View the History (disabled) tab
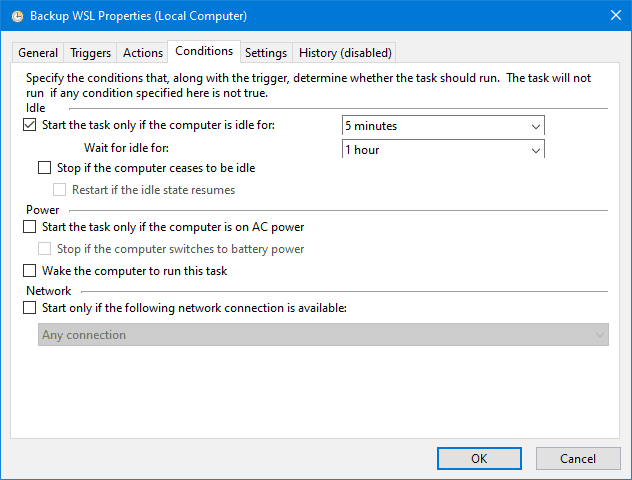632x480 pixels. click(346, 53)
